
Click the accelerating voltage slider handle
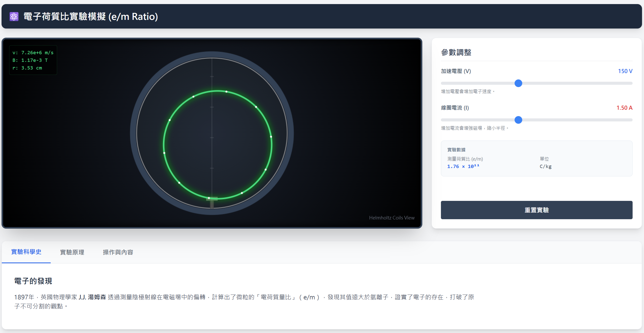518,83
